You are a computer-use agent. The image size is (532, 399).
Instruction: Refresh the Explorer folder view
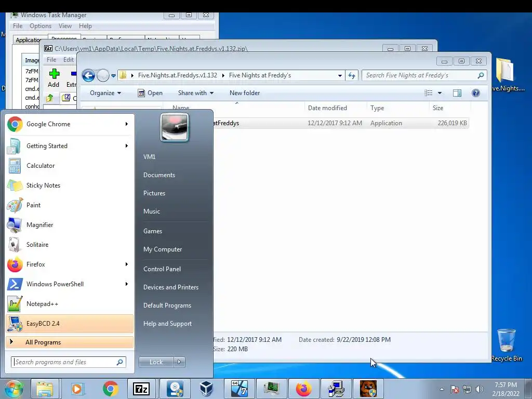352,75
